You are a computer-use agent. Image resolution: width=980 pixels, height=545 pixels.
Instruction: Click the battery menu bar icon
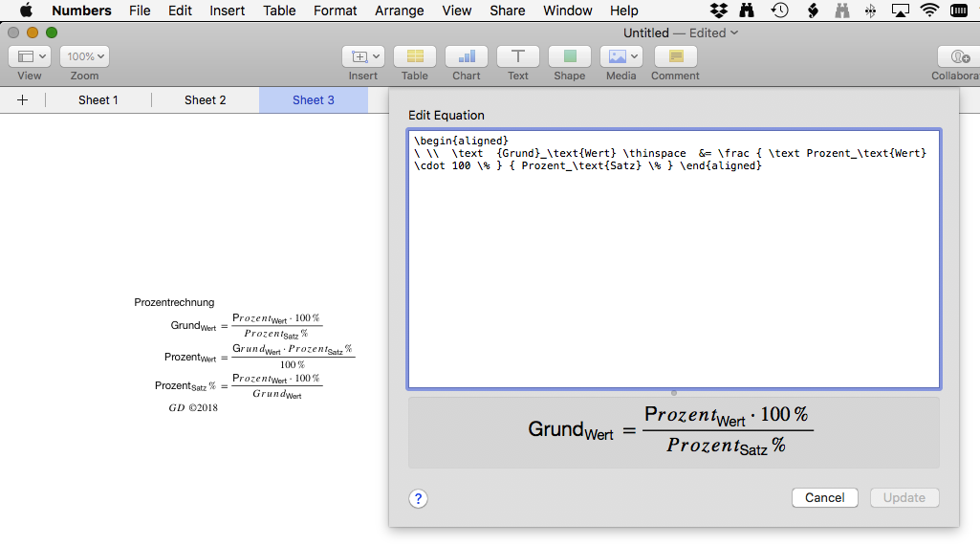click(x=959, y=11)
